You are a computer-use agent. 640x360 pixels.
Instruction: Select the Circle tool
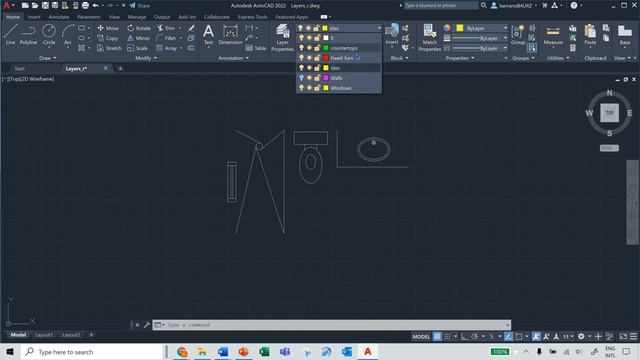(49, 34)
